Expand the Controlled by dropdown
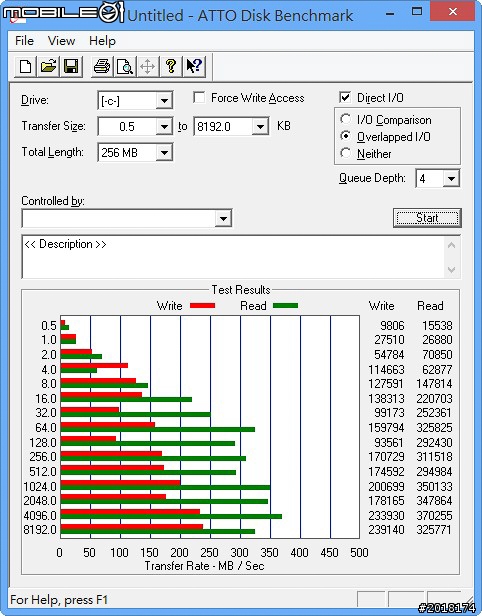The height and width of the screenshot is (616, 482). pyautogui.click(x=223, y=218)
